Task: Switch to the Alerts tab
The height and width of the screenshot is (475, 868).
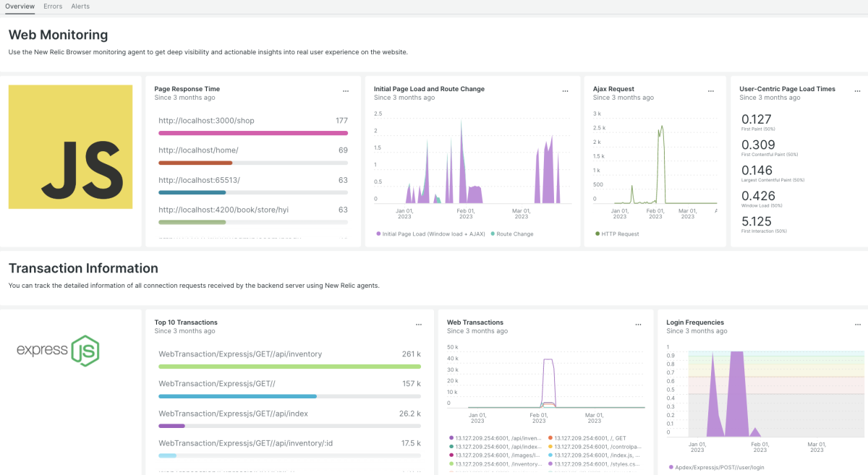Action: click(80, 7)
